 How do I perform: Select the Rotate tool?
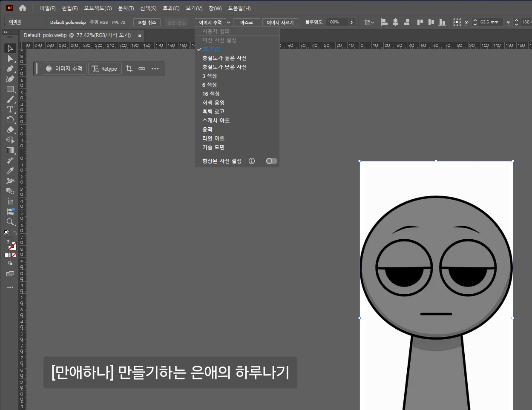pyautogui.click(x=10, y=120)
